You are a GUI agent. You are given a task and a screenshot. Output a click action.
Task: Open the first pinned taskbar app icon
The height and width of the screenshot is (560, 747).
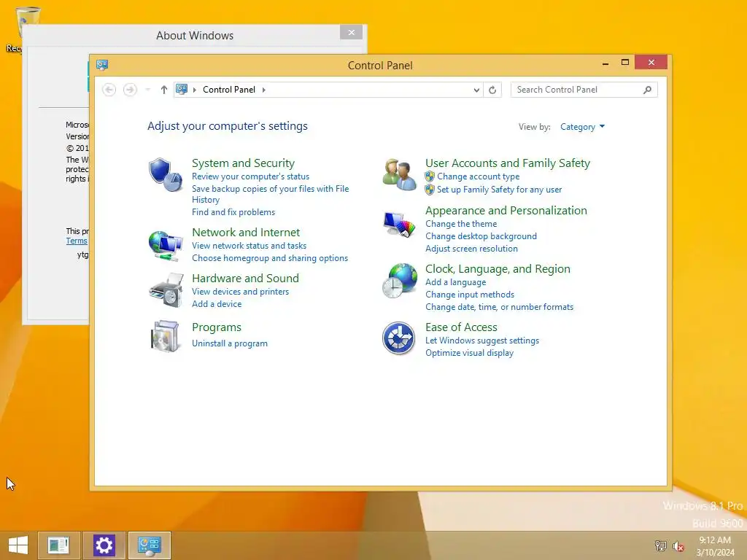pyautogui.click(x=58, y=545)
